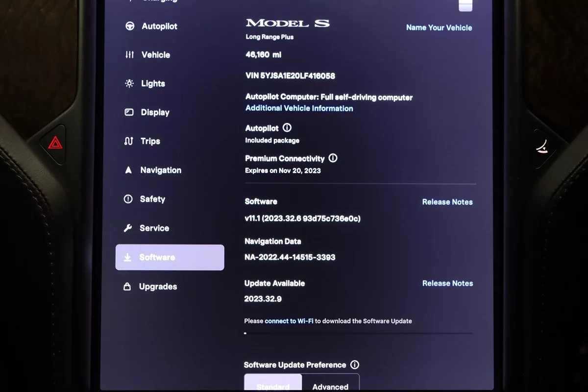Click connect to Wi-Fi link
Image resolution: width=588 pixels, height=392 pixels.
point(289,321)
